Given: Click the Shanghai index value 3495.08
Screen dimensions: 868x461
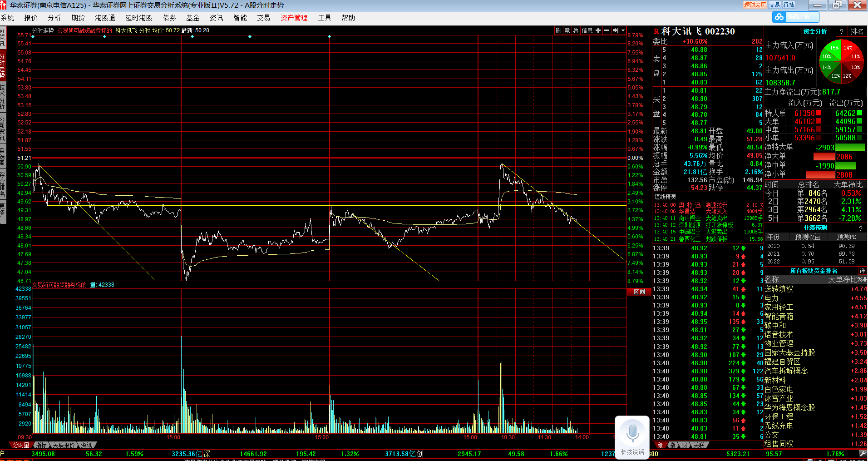Looking at the screenshot, I should tap(43, 454).
